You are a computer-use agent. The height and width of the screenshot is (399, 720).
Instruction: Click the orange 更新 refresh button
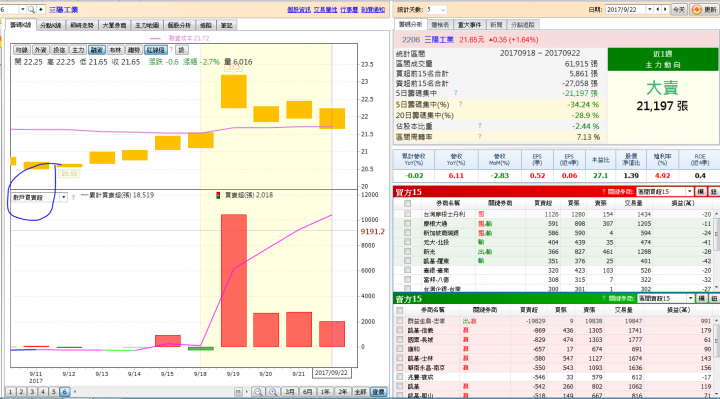click(x=704, y=10)
